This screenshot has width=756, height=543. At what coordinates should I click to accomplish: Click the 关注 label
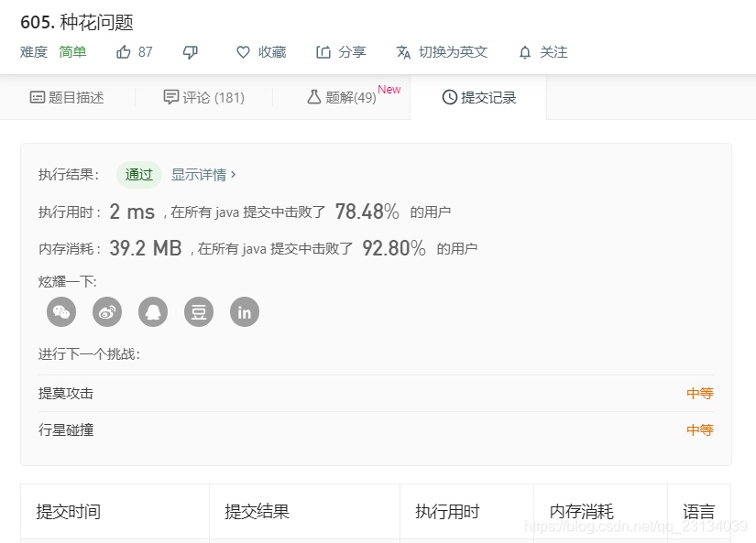tap(553, 52)
